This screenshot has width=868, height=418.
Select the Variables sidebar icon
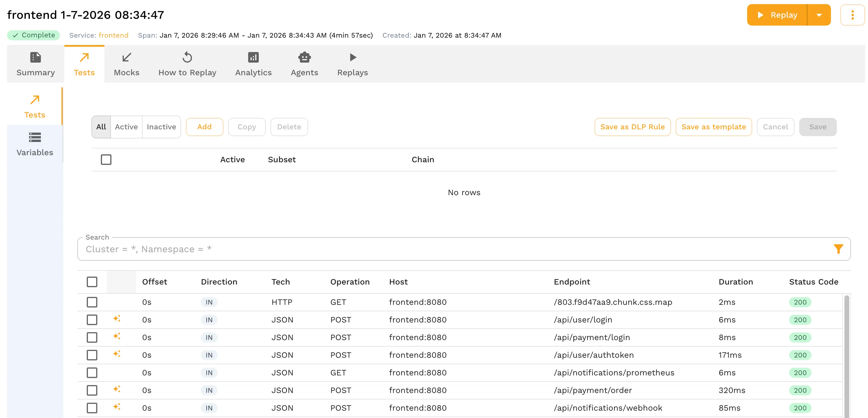point(35,144)
